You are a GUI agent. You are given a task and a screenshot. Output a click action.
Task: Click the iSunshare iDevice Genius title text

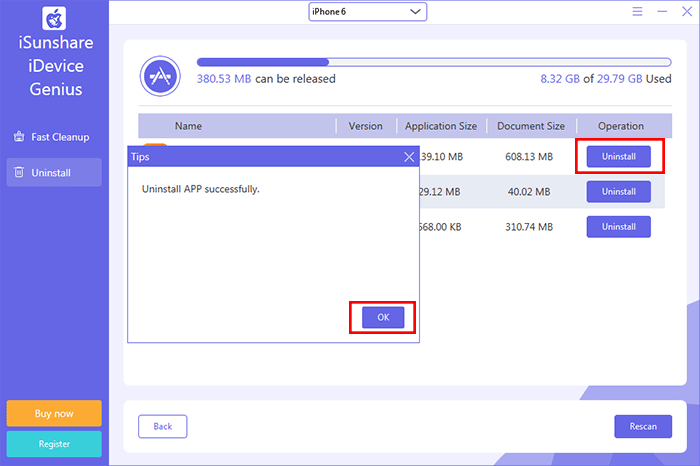click(x=56, y=66)
